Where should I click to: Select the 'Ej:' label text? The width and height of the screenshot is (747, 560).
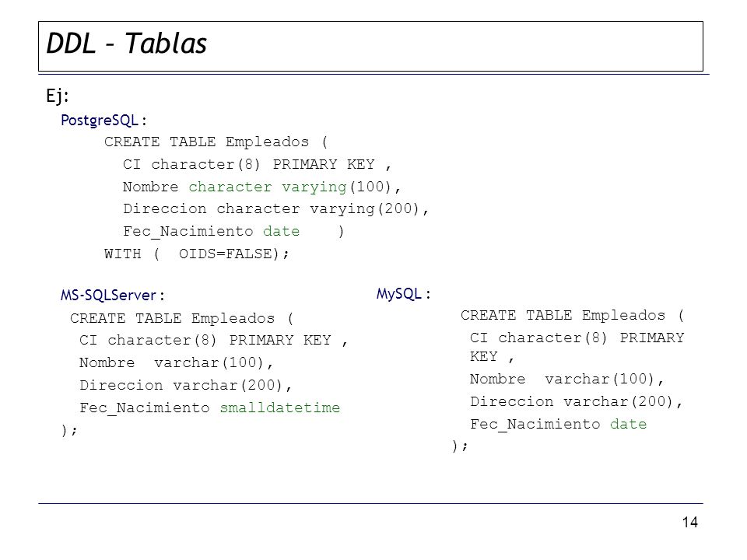tap(57, 96)
